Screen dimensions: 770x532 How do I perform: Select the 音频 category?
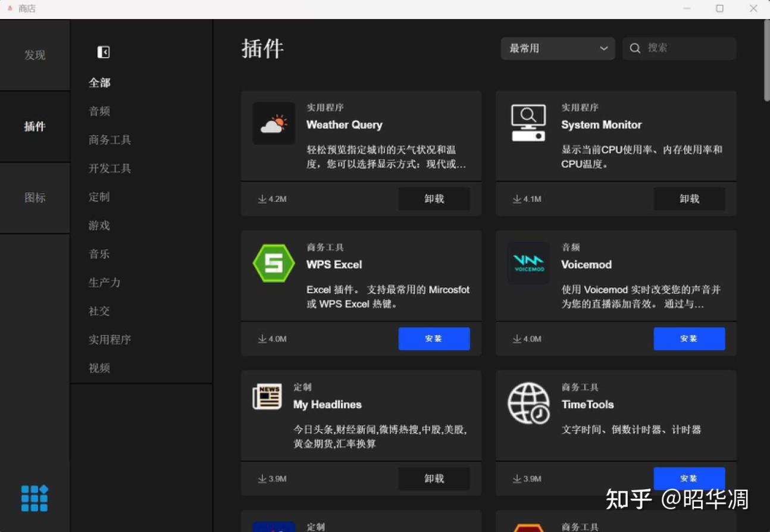pyautogui.click(x=99, y=111)
